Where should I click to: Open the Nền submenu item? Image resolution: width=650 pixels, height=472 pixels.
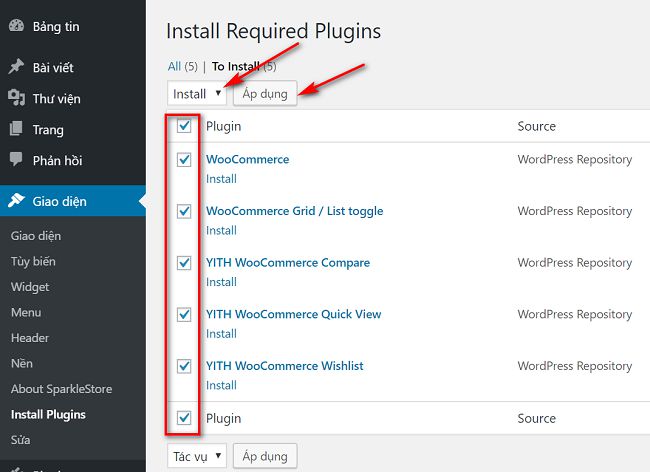[22, 363]
